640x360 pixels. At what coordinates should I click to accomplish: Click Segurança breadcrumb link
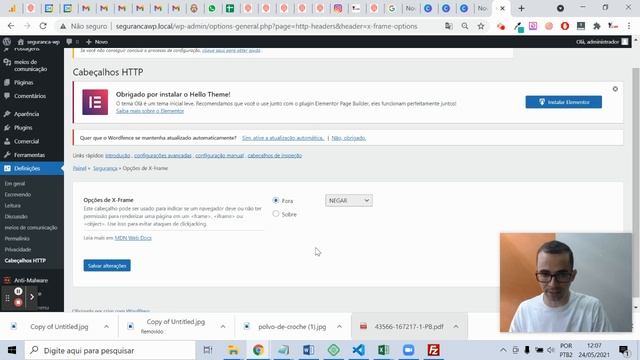point(105,168)
